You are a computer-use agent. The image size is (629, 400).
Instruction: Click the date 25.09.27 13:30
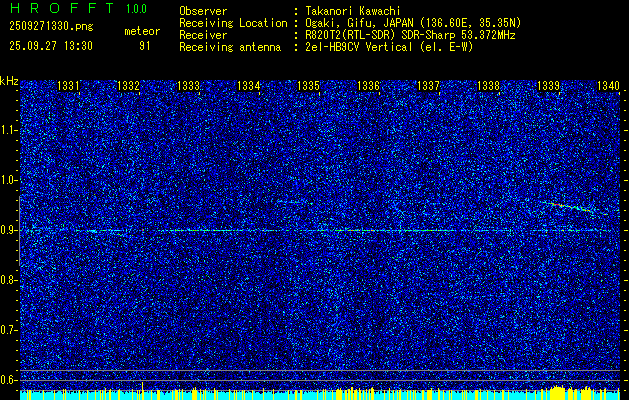(51, 46)
